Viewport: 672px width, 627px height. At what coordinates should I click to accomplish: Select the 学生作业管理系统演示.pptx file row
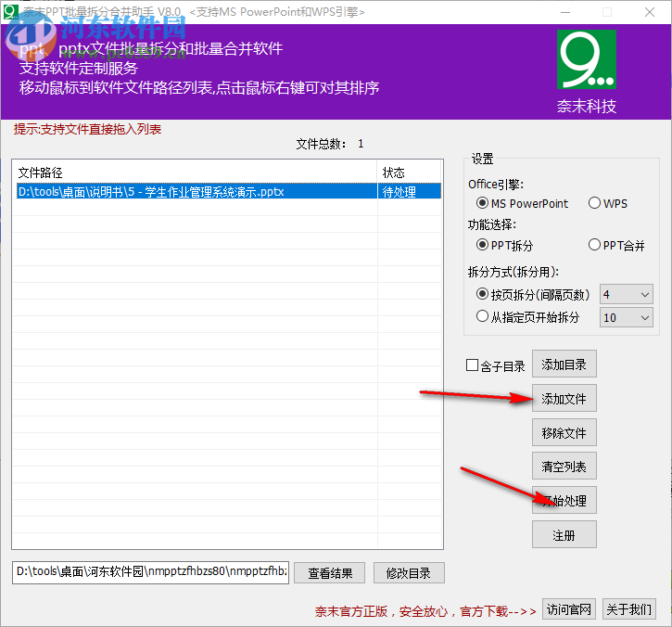pos(229,191)
